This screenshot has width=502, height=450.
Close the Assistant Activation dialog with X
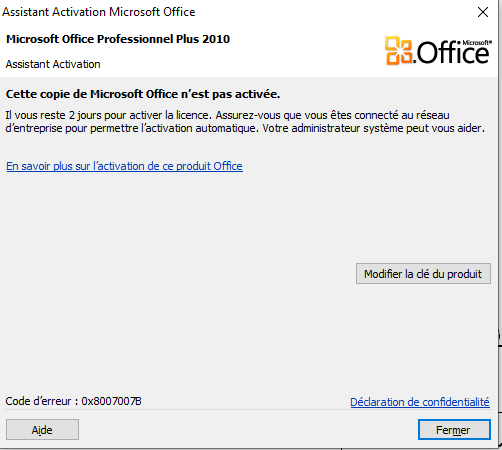(483, 12)
